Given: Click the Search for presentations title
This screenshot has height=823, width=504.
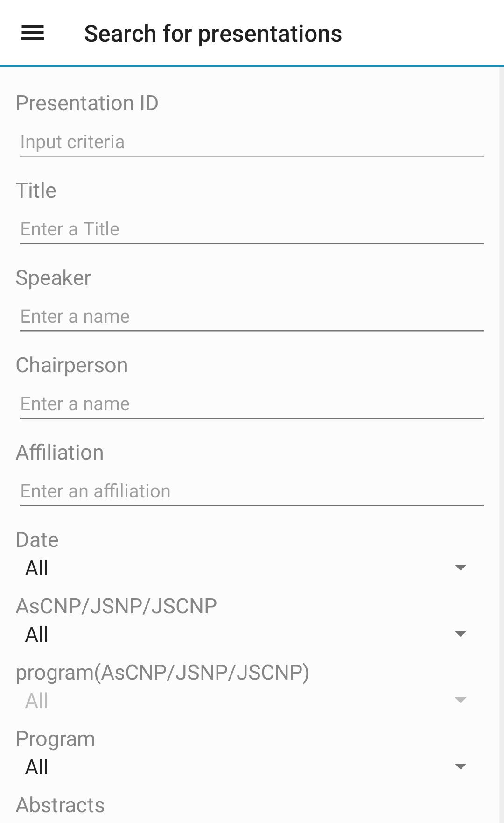Looking at the screenshot, I should [213, 34].
